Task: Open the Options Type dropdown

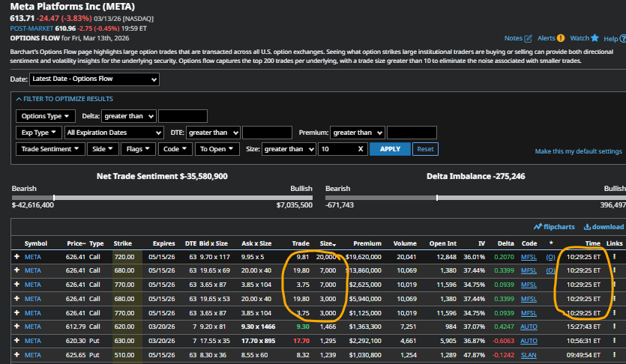Action: [x=46, y=116]
